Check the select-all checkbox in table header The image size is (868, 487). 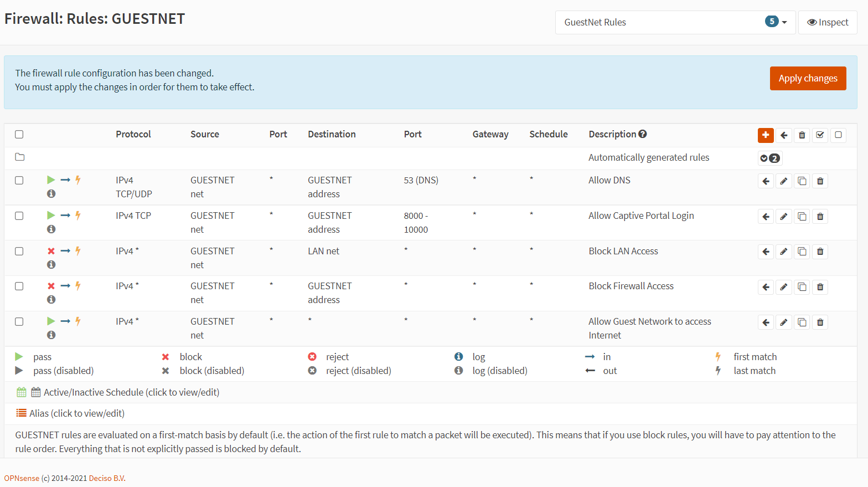[x=19, y=135]
